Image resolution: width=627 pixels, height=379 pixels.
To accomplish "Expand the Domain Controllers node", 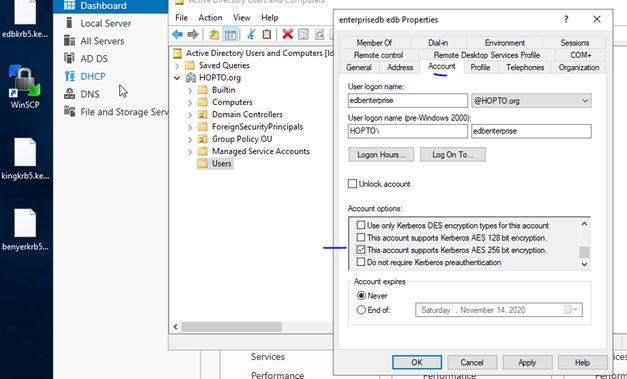I will [190, 115].
